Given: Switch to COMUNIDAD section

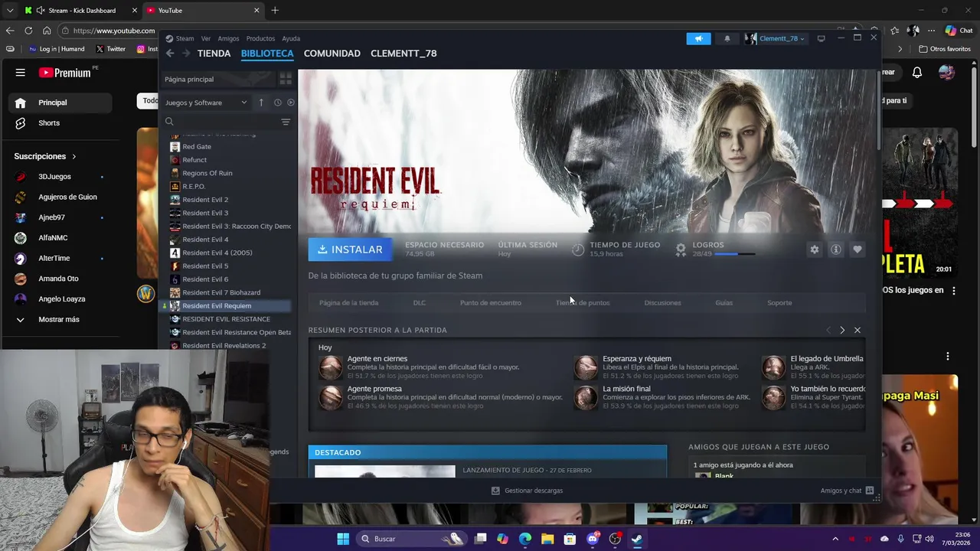Looking at the screenshot, I should (x=332, y=54).
